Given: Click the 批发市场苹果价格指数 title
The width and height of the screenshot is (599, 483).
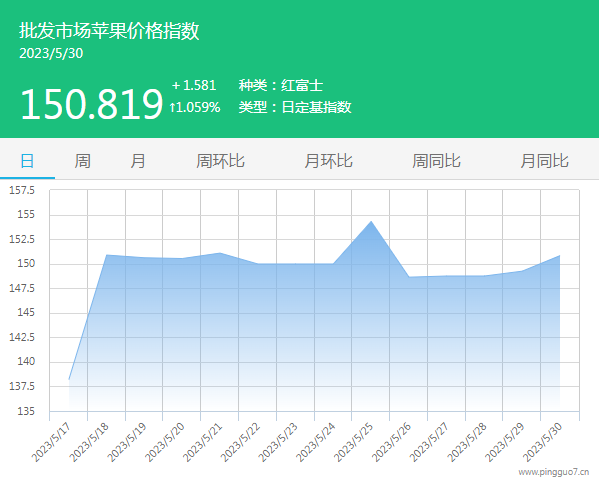Looking at the screenshot, I should pos(109,31).
